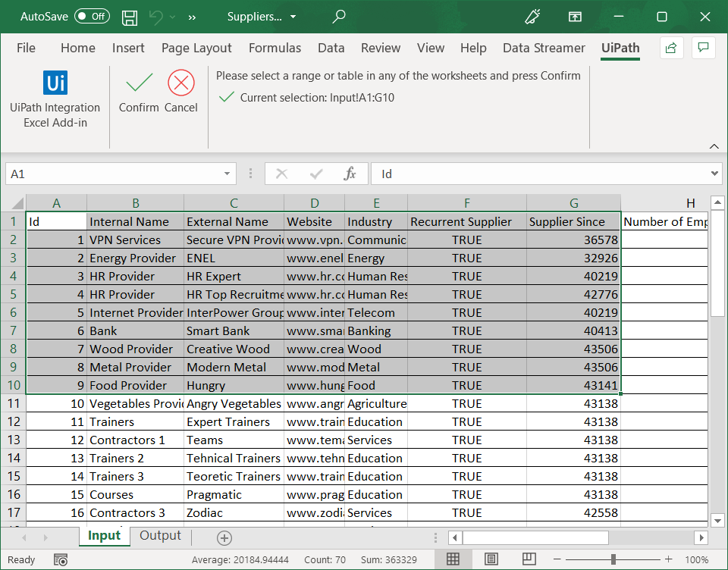Viewport: 728px width, 570px height.
Task: Click the UiPath Integration Excel Add-in icon
Action: pos(55,83)
